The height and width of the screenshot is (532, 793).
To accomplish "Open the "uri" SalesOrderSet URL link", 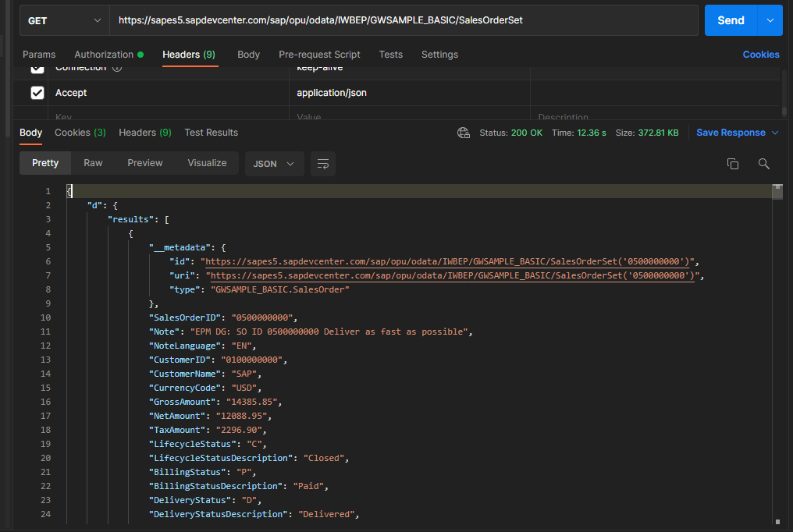I will (453, 276).
